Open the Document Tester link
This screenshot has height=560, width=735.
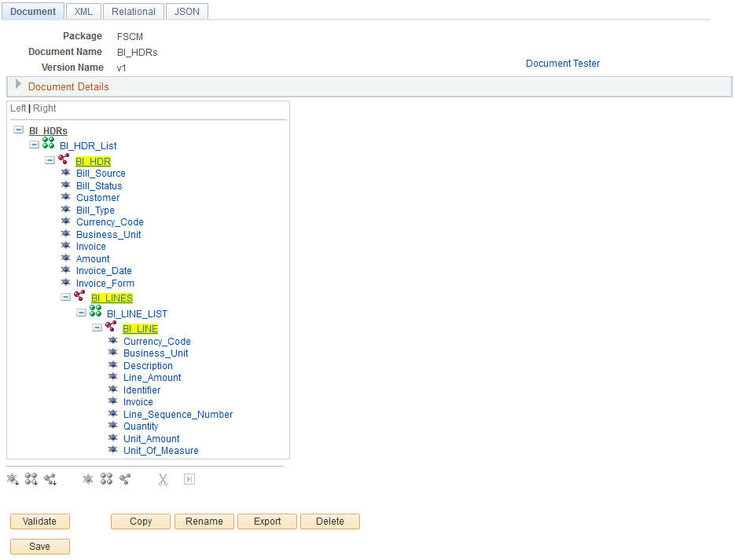pyautogui.click(x=563, y=64)
